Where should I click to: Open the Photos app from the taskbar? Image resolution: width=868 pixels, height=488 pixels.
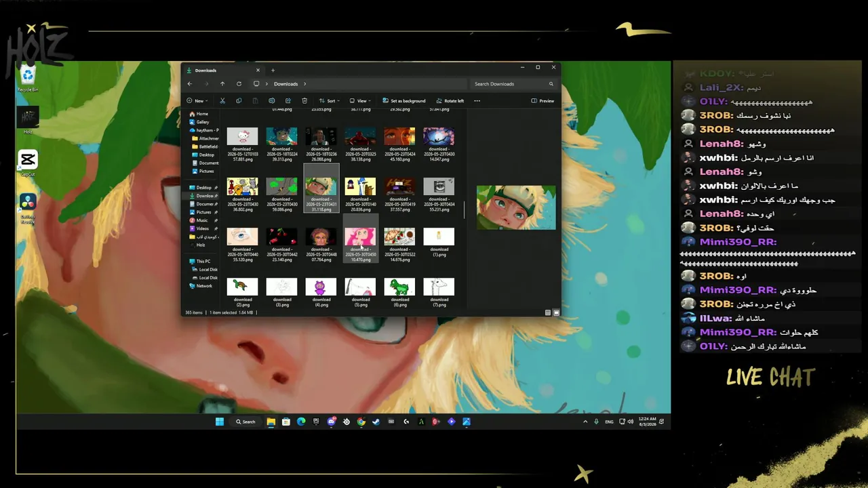(467, 422)
